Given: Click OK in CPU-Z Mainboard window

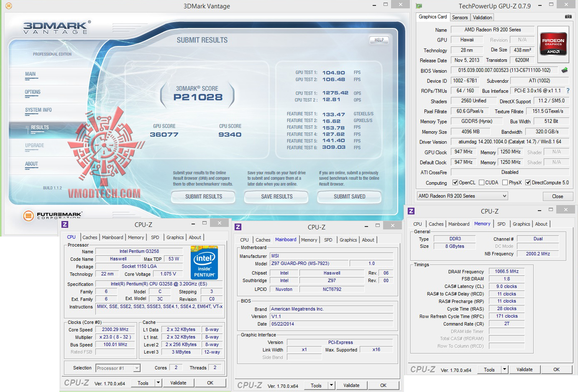Looking at the screenshot, I should point(384,385).
